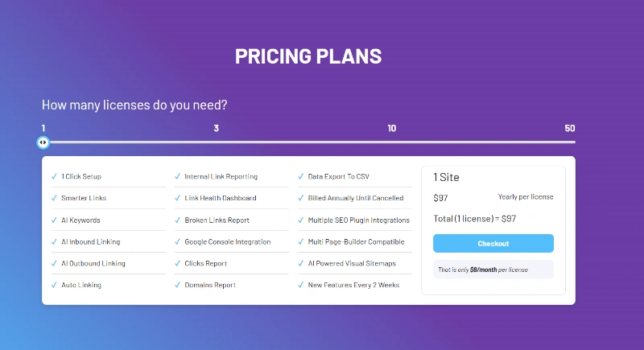Click the checkmark next to Smarter Links
This screenshot has width=644, height=350.
tap(53, 198)
